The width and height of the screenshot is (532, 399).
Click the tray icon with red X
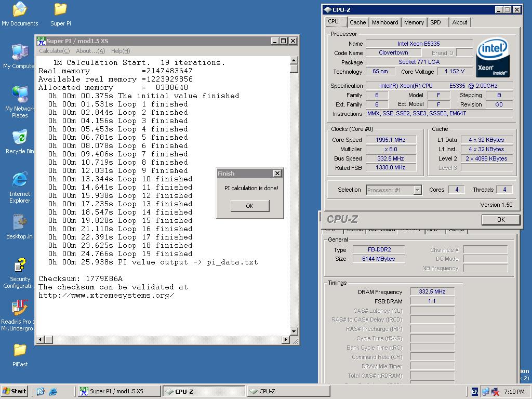[495, 392]
